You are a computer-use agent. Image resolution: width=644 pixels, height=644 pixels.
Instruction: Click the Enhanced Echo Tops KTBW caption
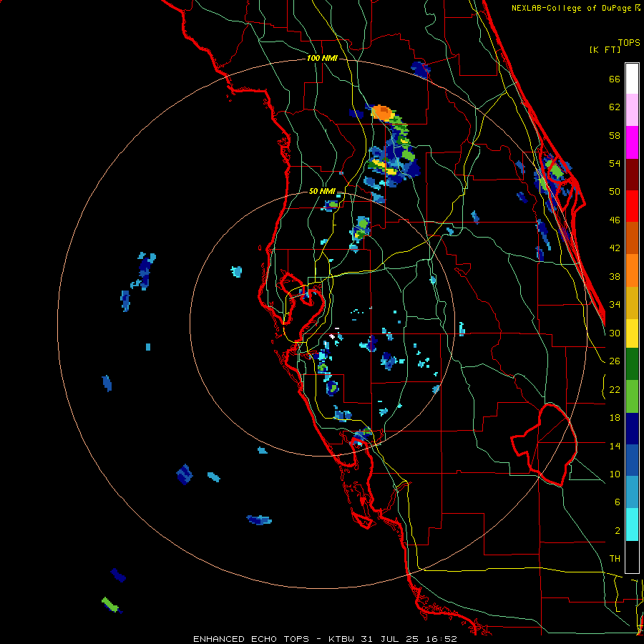coord(325,639)
